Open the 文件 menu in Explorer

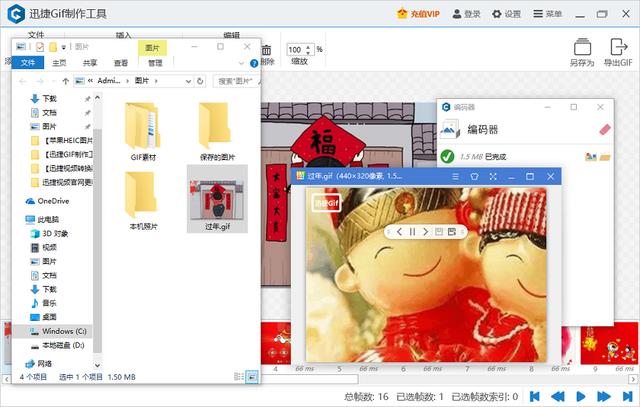(27, 63)
